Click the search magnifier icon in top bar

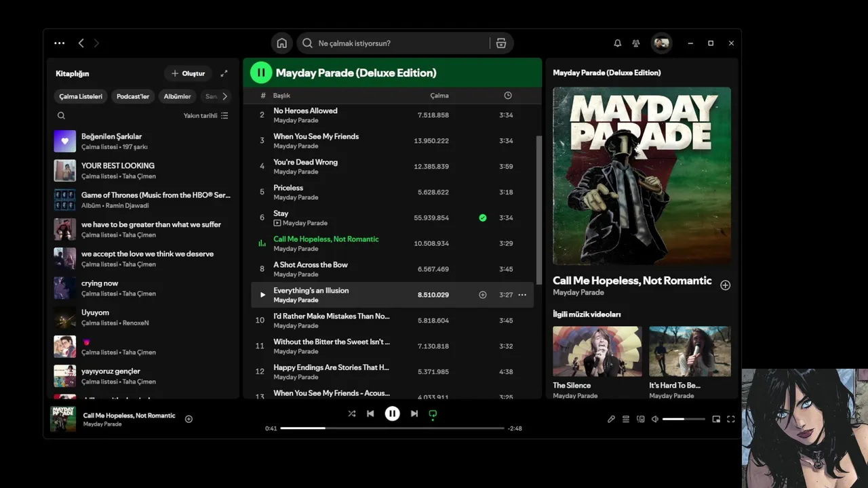pyautogui.click(x=307, y=43)
